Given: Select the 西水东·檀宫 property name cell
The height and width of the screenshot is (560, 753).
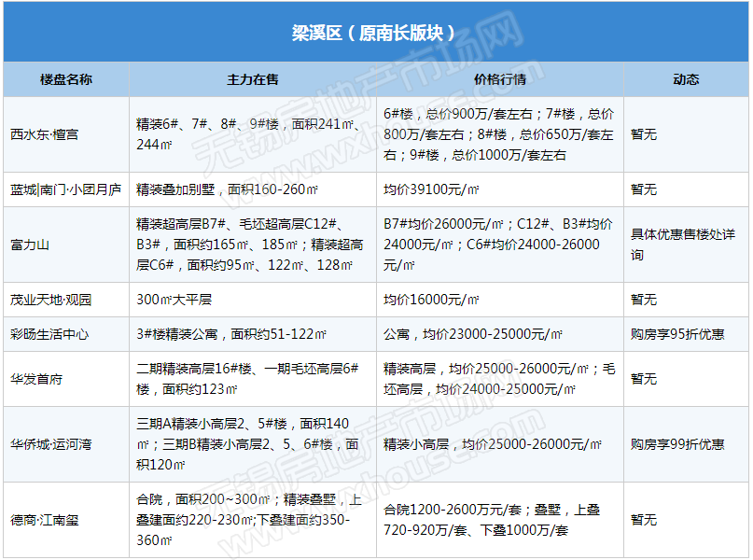Looking at the screenshot, I should [45, 135].
